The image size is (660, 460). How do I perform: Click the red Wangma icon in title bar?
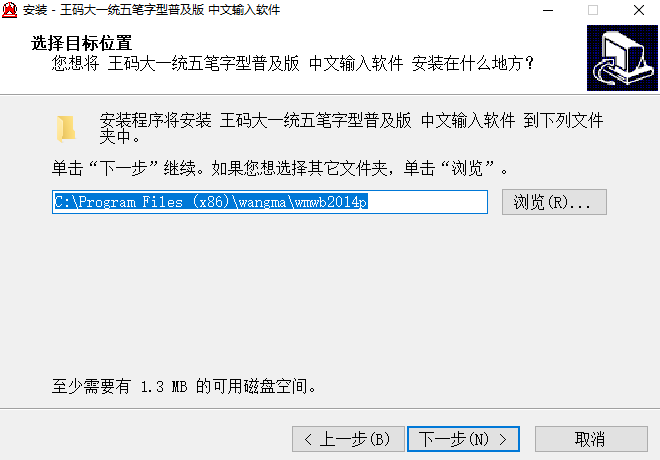point(10,10)
